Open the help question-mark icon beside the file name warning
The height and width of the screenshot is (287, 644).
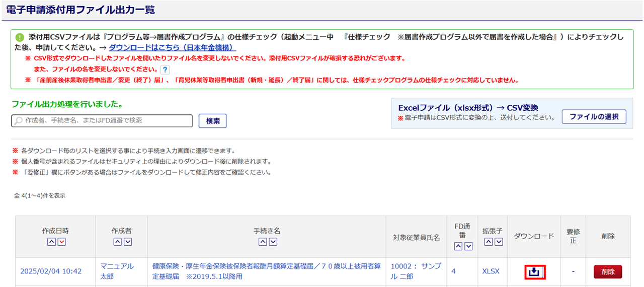165,70
